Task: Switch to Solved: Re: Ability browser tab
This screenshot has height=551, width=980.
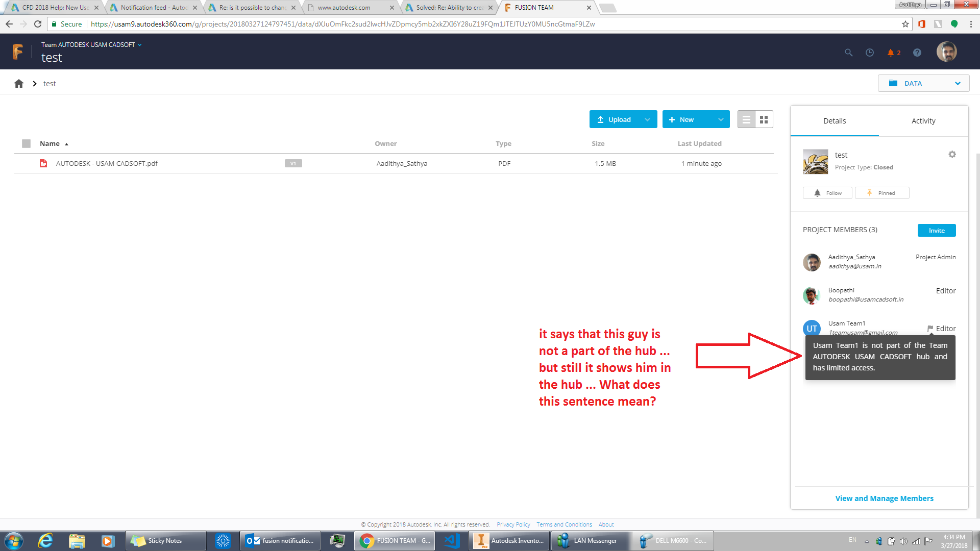Action: (x=449, y=8)
